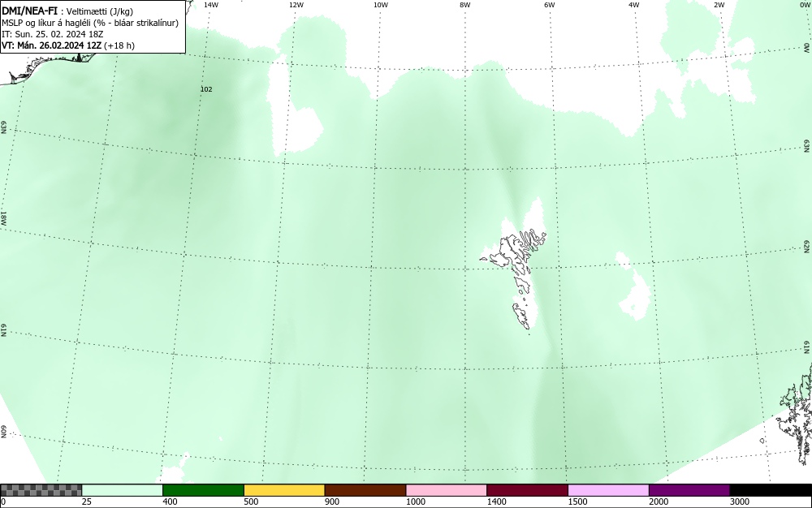Click the 'DMI/NEA-FI' title text

tap(29, 11)
